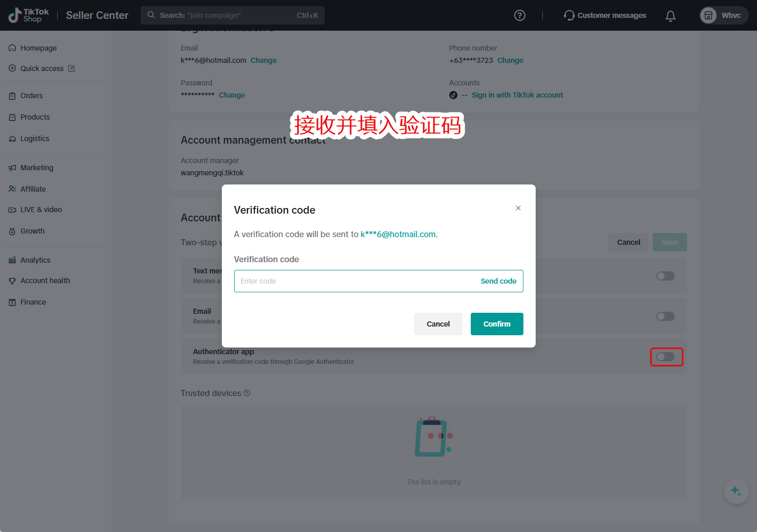The image size is (757, 532).
Task: Open the AI assistant sparkle button
Action: pos(736,491)
